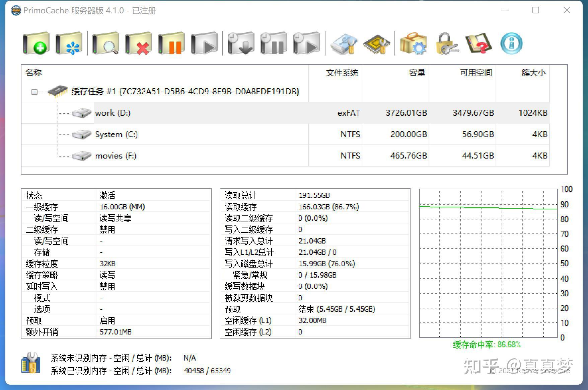Click the 3726.01GB capacity value

click(x=406, y=113)
